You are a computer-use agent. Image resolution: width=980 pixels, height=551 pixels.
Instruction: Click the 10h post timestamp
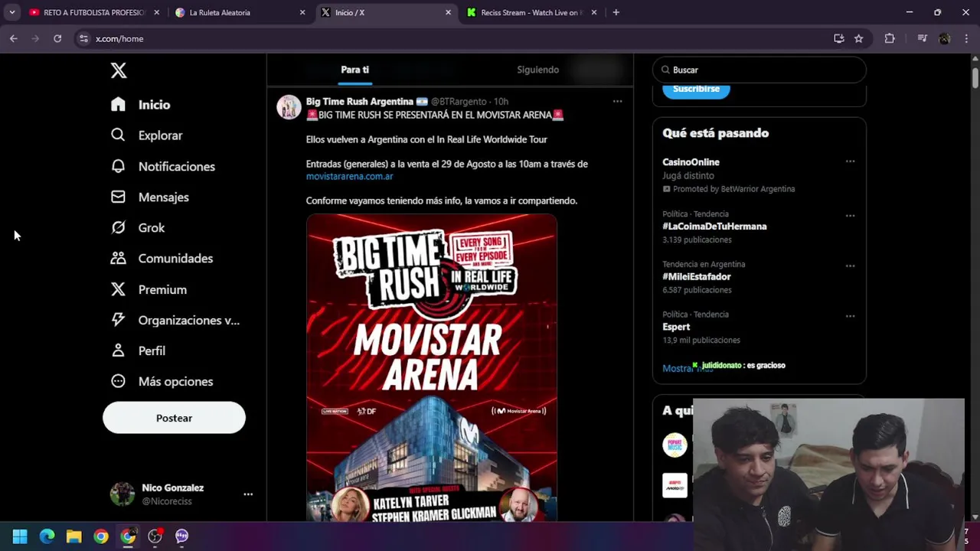pyautogui.click(x=501, y=101)
